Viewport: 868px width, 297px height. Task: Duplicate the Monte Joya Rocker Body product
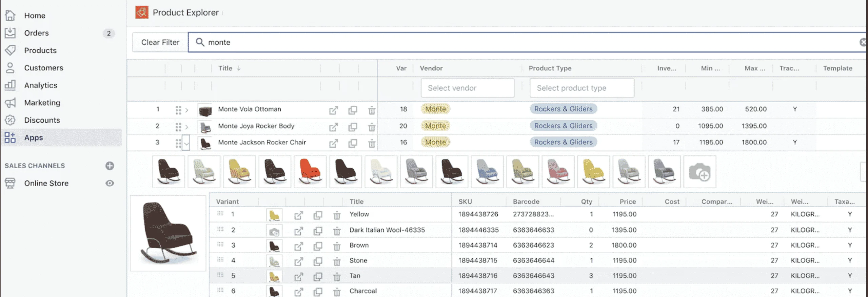pos(353,127)
